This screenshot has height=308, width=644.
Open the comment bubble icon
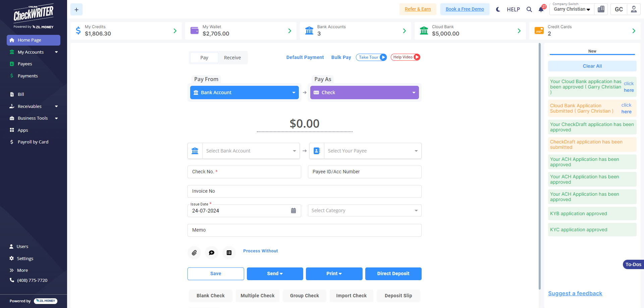pyautogui.click(x=212, y=253)
